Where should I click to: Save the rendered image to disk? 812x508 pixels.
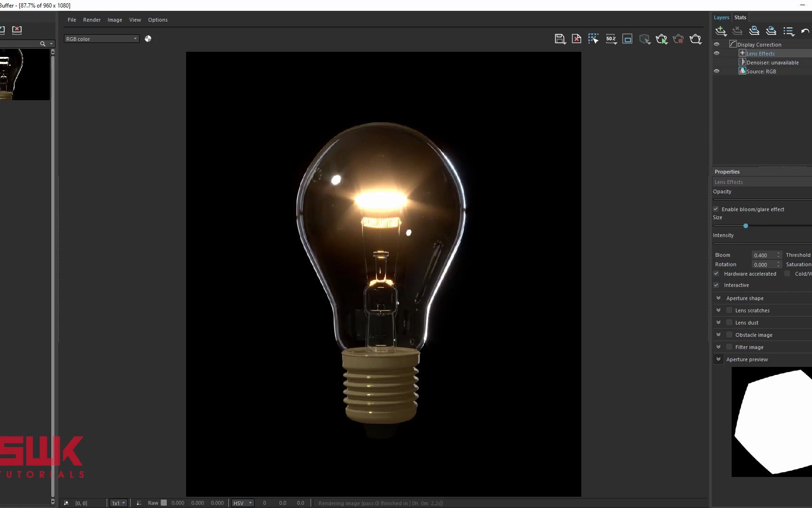[560, 39]
